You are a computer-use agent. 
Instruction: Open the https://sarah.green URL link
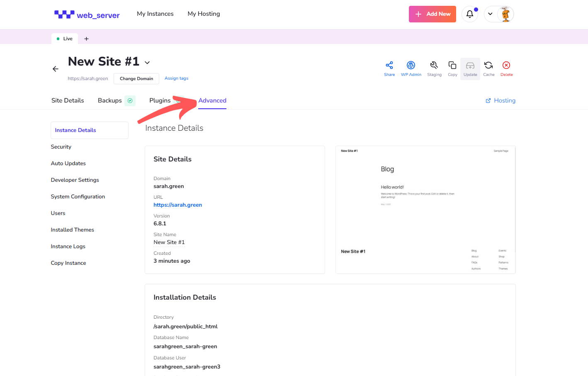(x=177, y=205)
